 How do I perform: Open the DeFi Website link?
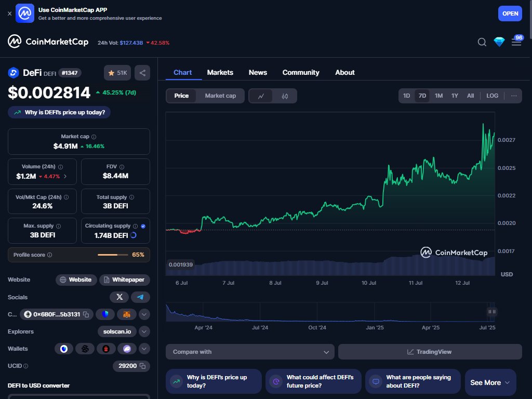(76, 280)
